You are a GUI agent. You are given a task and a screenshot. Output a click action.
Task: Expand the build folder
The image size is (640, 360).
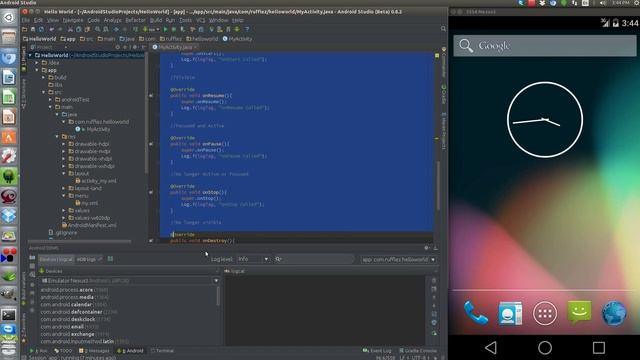point(44,78)
